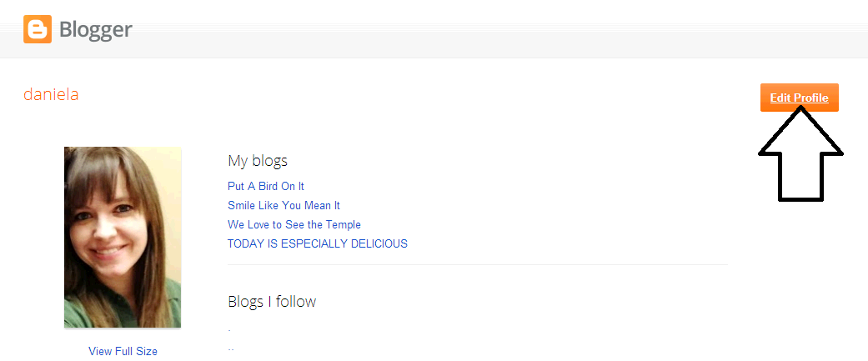
Task: Open the Edit Profile button
Action: point(799,98)
